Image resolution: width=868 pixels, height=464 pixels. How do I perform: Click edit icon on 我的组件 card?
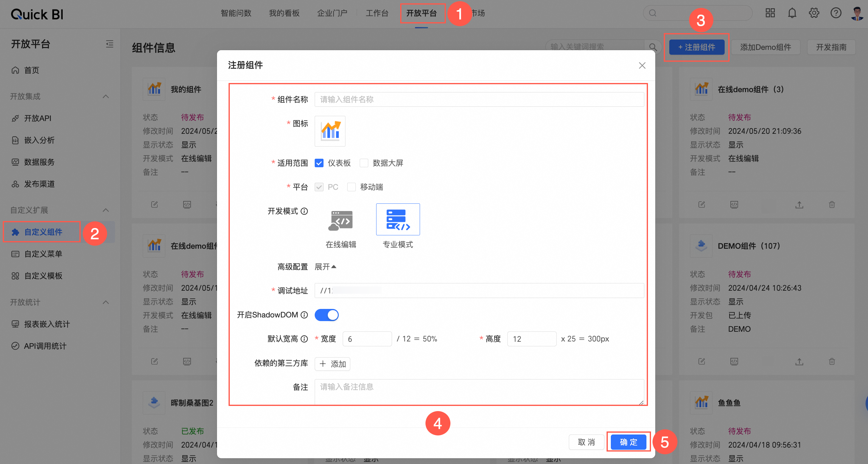pyautogui.click(x=155, y=205)
